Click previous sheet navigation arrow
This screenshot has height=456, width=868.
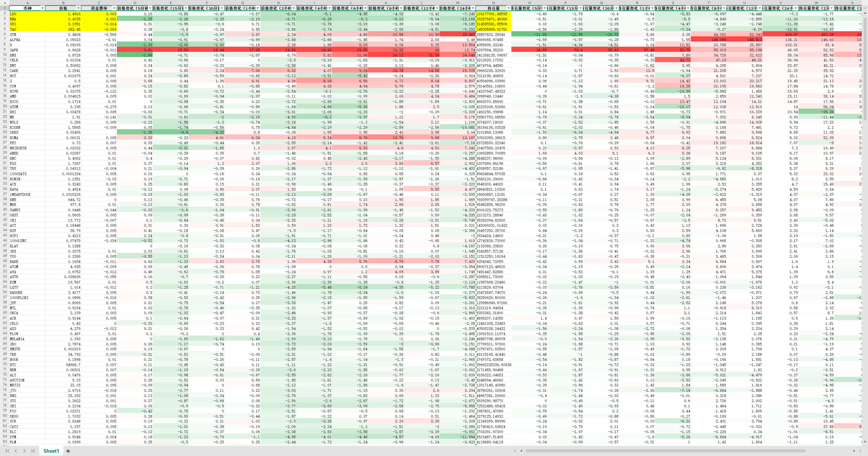coord(16,451)
